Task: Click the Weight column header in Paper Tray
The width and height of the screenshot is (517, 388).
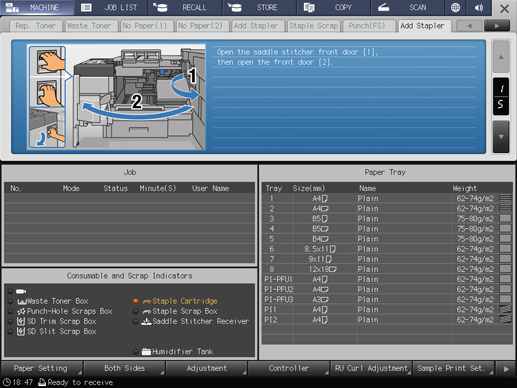Action: [x=464, y=189]
